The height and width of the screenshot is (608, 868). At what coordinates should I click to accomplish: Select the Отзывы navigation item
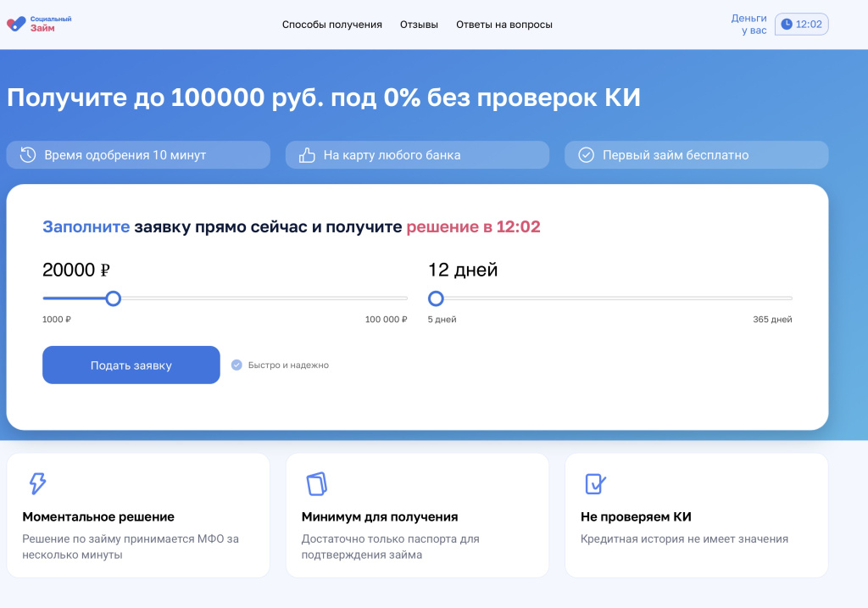click(x=417, y=25)
